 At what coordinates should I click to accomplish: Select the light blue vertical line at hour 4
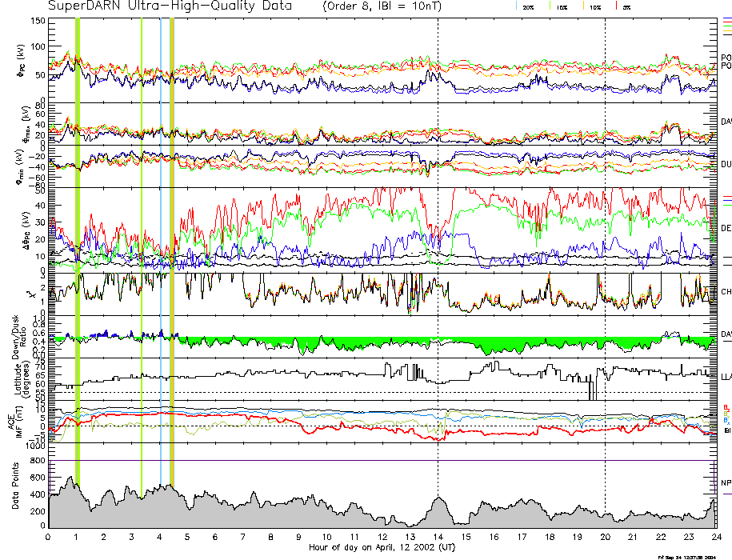[x=160, y=240]
